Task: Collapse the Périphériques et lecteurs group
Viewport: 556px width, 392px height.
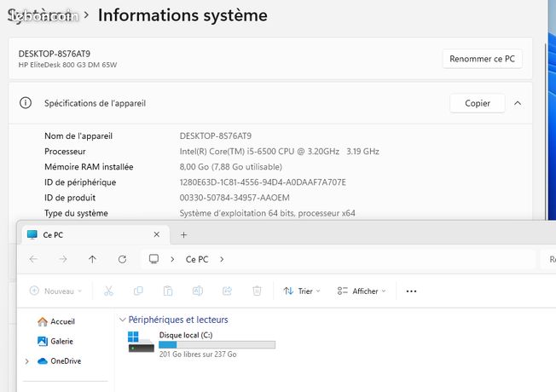Action: 122,320
